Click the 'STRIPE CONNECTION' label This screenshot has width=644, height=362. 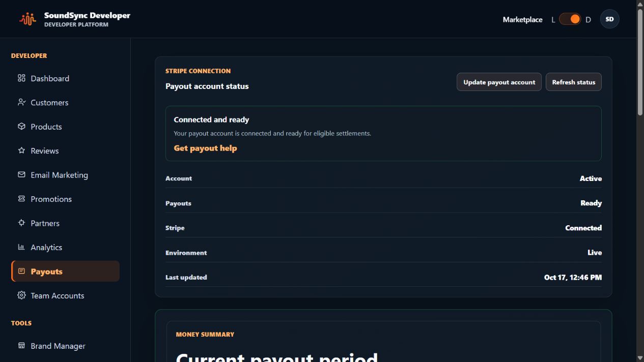[x=198, y=71]
